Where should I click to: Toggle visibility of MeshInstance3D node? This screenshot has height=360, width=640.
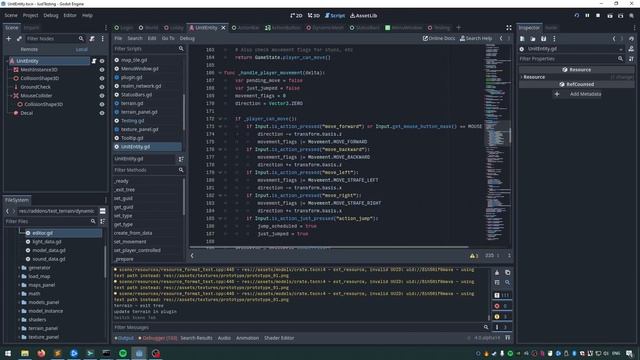tap(102, 70)
